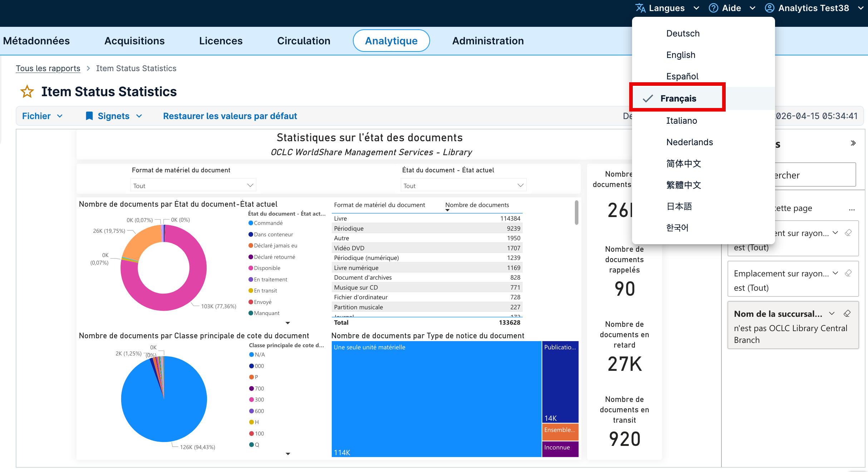
Task: Select Español language
Action: coord(682,76)
